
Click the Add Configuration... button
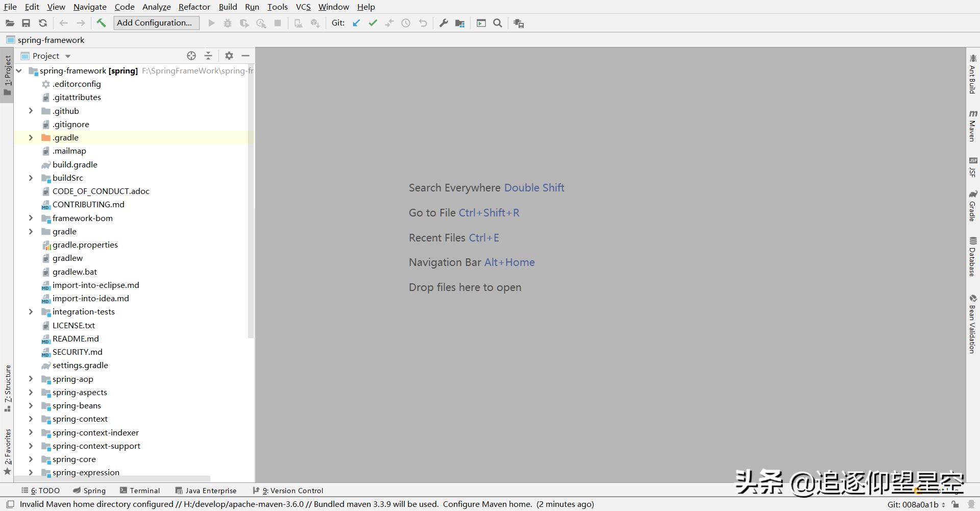pyautogui.click(x=155, y=23)
